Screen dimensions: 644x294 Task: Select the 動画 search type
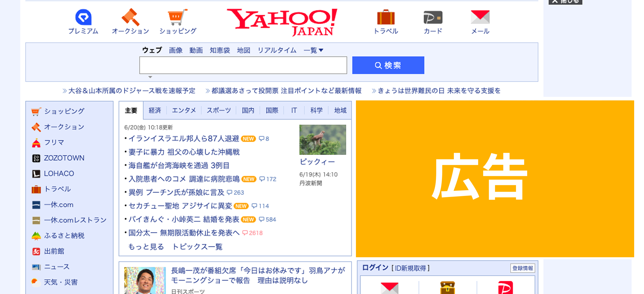pos(196,50)
